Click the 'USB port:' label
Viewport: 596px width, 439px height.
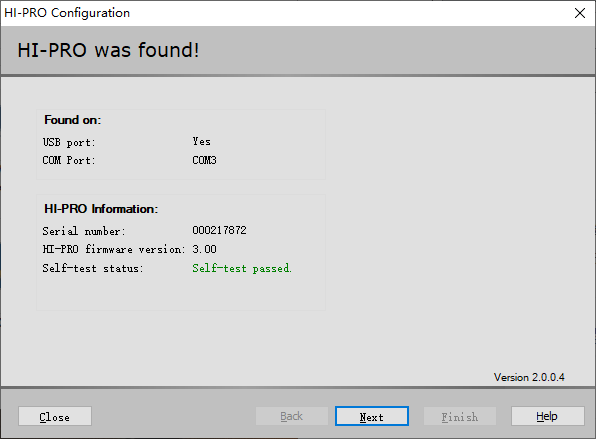click(x=69, y=142)
